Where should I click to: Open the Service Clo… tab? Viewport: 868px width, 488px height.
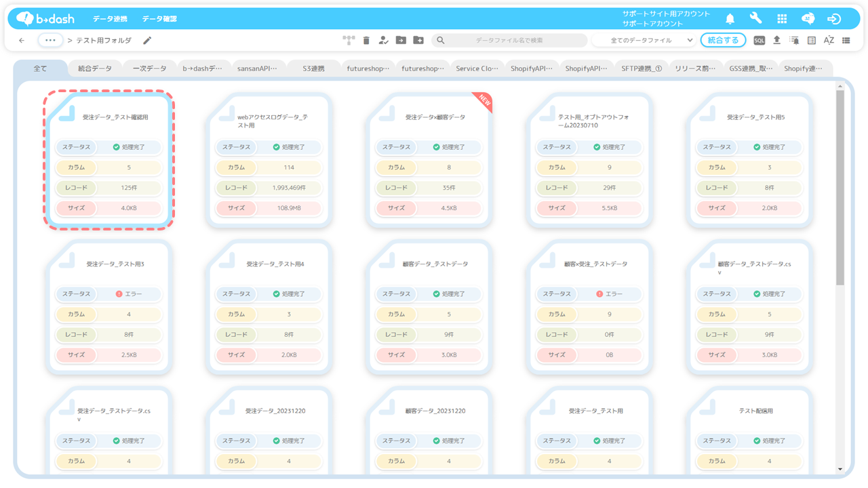click(477, 68)
